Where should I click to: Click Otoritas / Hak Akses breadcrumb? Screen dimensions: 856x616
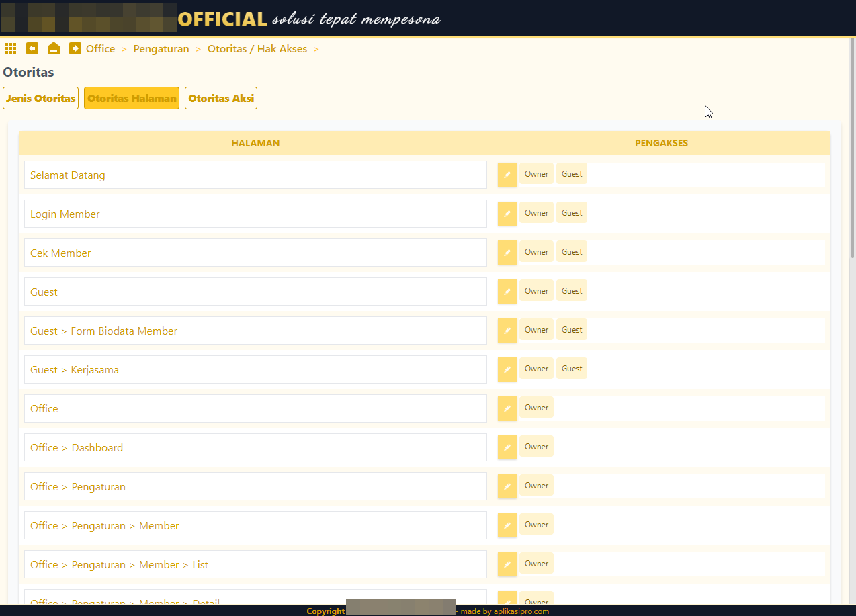(x=257, y=49)
